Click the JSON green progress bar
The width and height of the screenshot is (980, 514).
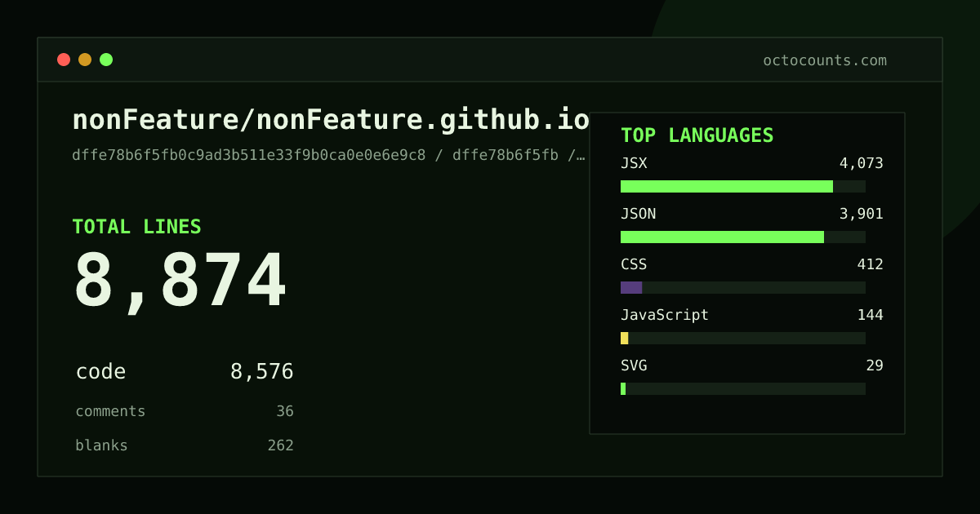[722, 237]
